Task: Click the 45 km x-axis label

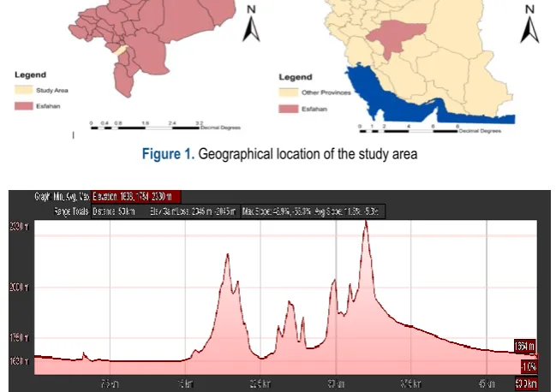Action: [x=487, y=383]
